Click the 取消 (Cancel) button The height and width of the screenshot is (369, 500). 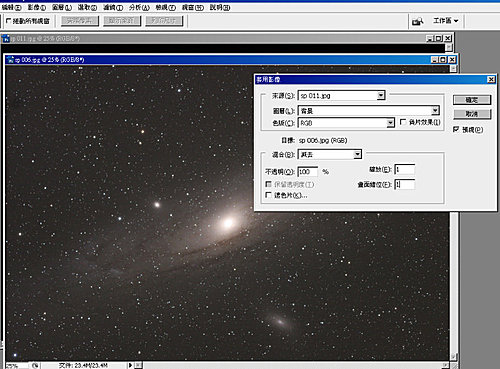click(472, 114)
